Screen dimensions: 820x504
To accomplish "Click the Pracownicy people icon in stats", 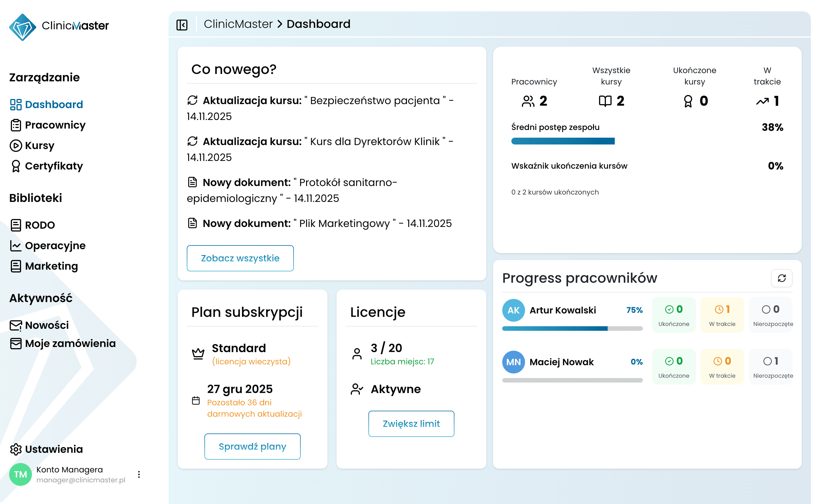I will pos(528,101).
